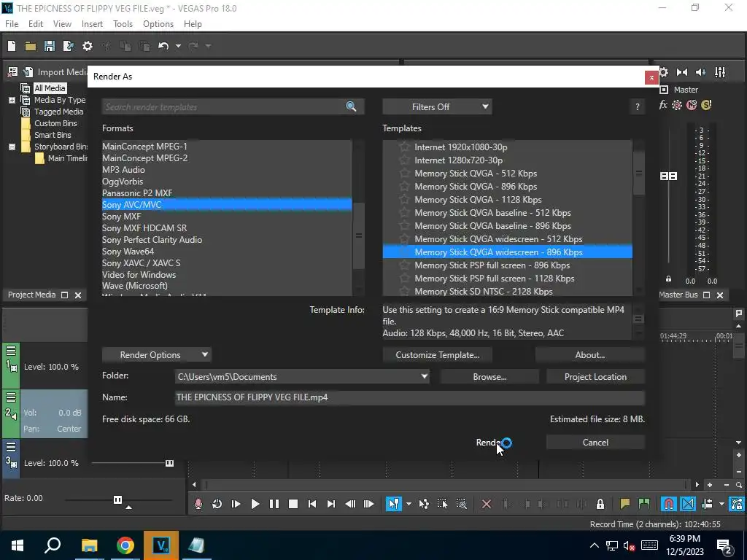Go to start of project
The width and height of the screenshot is (747, 560).
(x=312, y=504)
